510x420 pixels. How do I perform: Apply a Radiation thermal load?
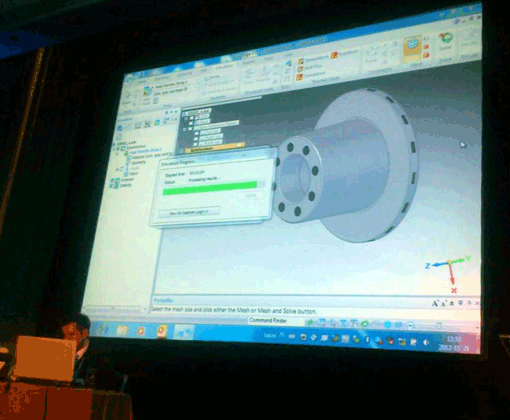point(345,54)
